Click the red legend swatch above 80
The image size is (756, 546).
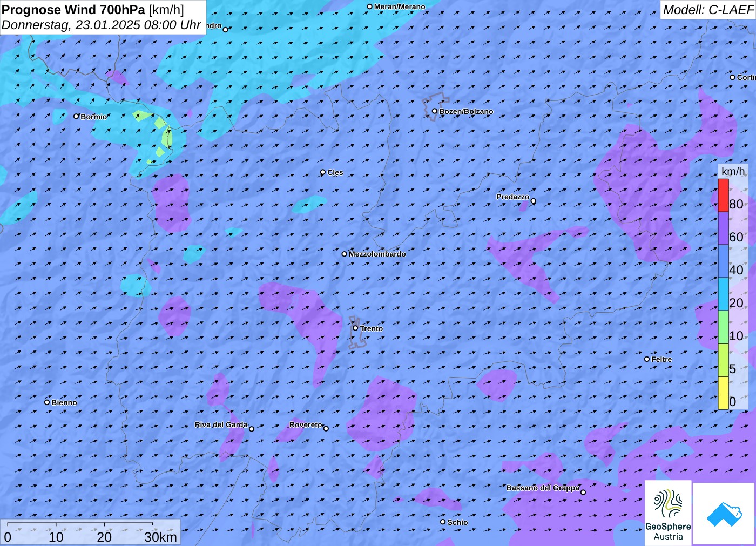coord(723,196)
